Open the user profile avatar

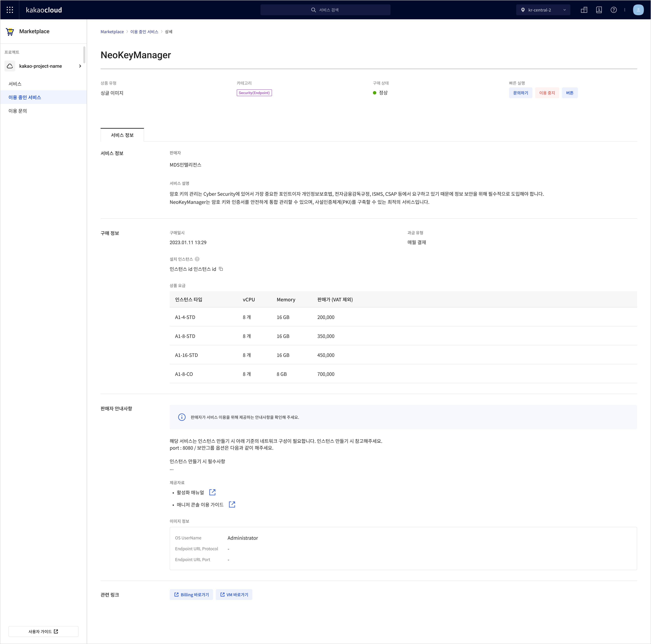(x=638, y=10)
